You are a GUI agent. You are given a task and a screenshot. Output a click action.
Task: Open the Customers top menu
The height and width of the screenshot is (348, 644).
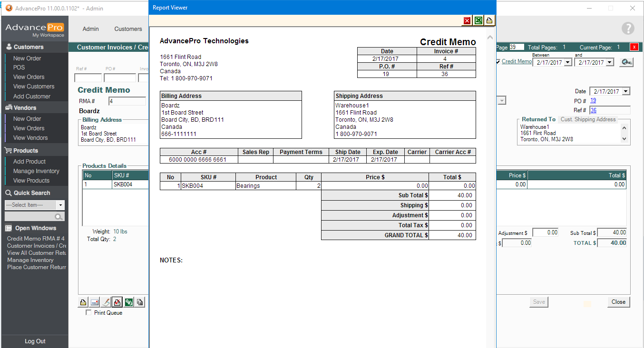pyautogui.click(x=128, y=29)
